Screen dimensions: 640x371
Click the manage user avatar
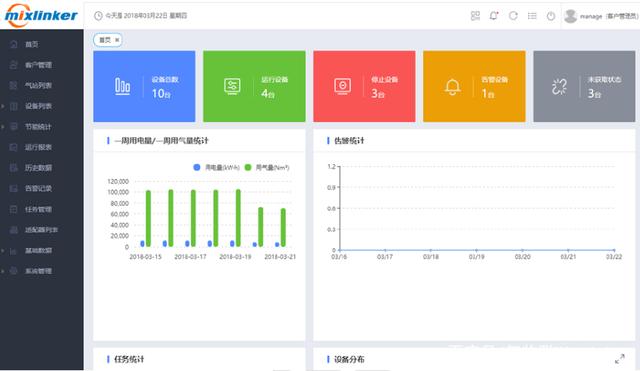point(570,16)
